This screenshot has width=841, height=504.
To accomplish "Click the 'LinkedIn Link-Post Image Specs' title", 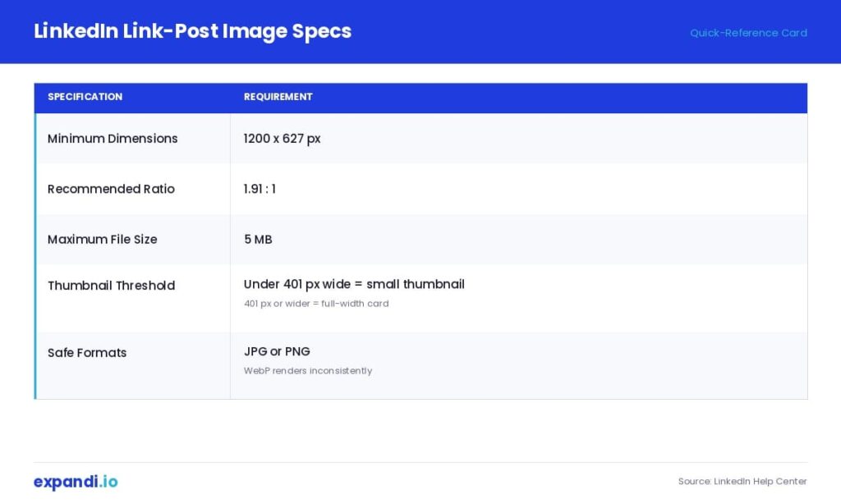I will point(192,31).
